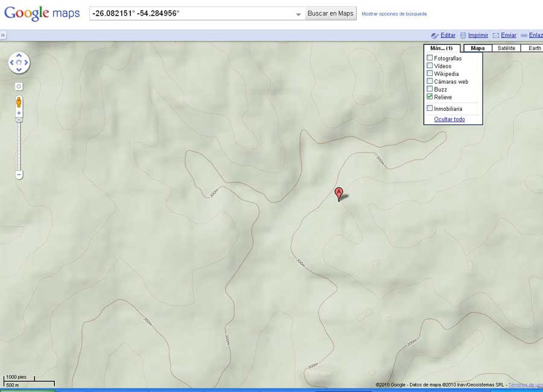Image resolution: width=543 pixels, height=392 pixels.
Task: Disable the Relieve checkbox
Action: 430,96
